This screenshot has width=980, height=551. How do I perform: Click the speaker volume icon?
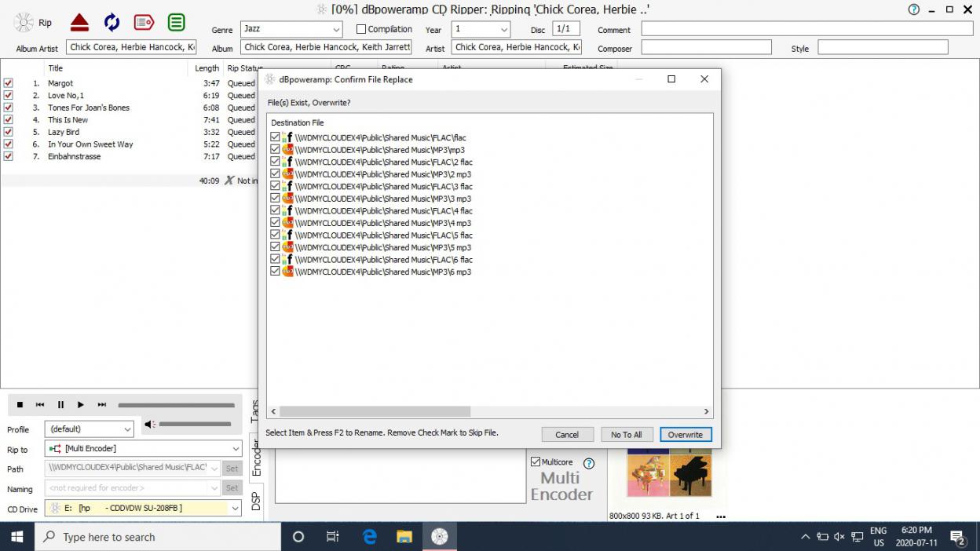(150, 425)
